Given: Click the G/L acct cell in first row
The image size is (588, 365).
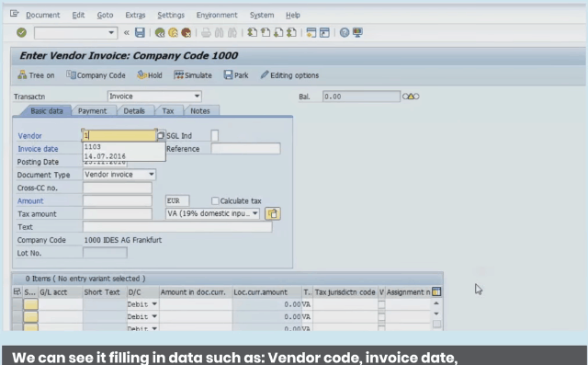Looking at the screenshot, I should [x=61, y=304].
